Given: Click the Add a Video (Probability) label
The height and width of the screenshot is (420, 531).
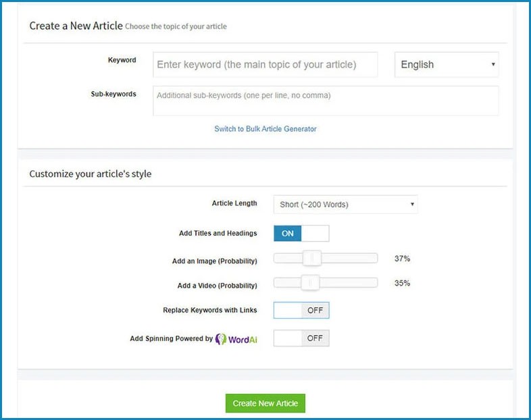Looking at the screenshot, I should (x=217, y=286).
